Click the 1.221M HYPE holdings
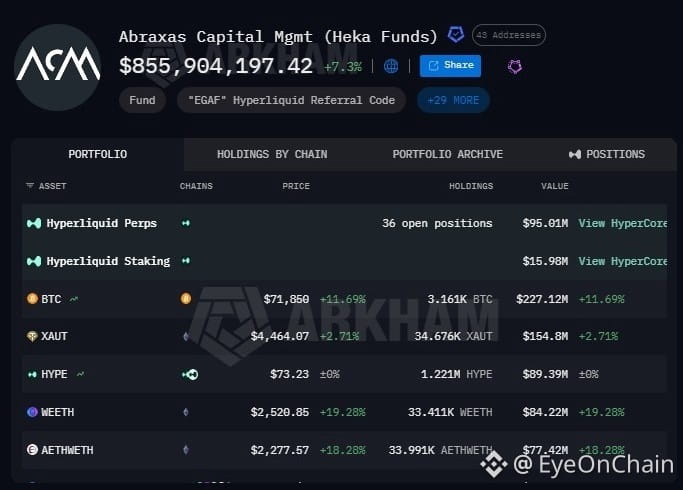The height and width of the screenshot is (490, 683). [x=456, y=374]
